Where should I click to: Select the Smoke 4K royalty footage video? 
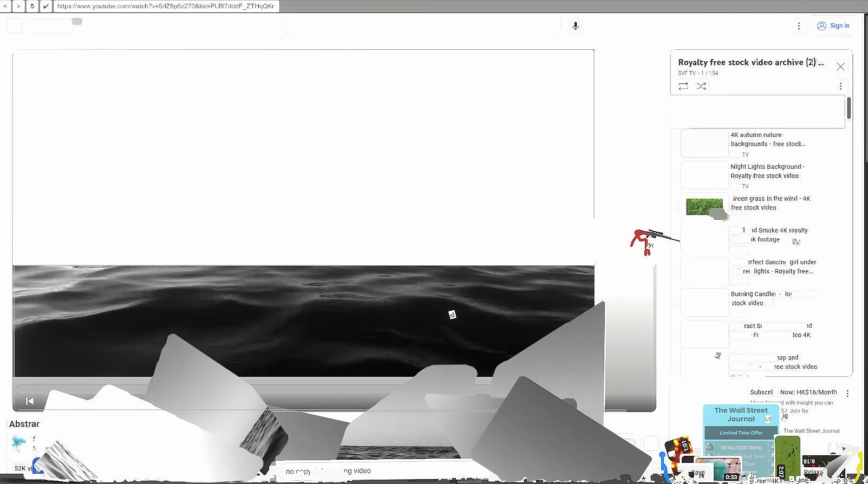(x=774, y=234)
